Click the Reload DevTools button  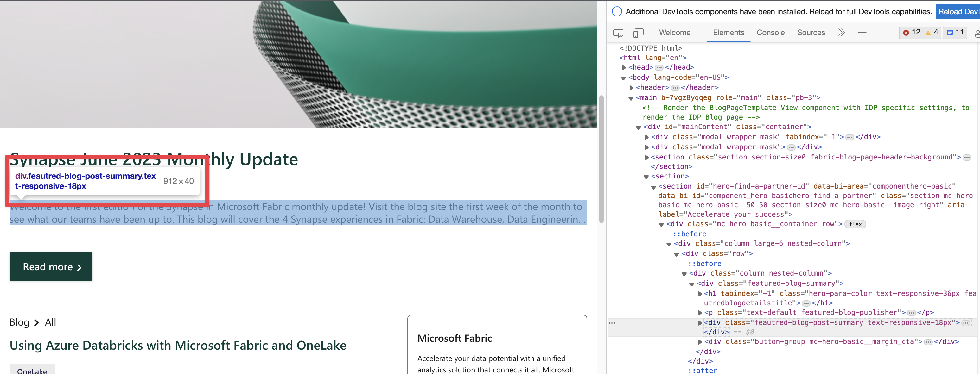(959, 11)
